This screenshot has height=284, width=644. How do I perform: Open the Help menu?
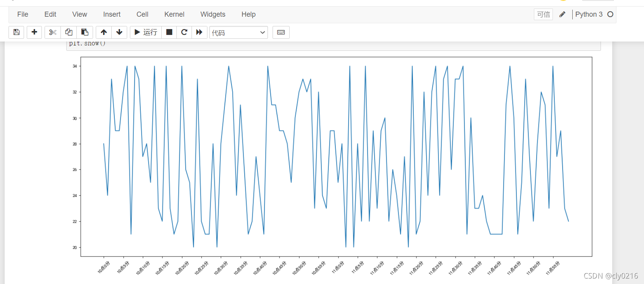pyautogui.click(x=249, y=14)
